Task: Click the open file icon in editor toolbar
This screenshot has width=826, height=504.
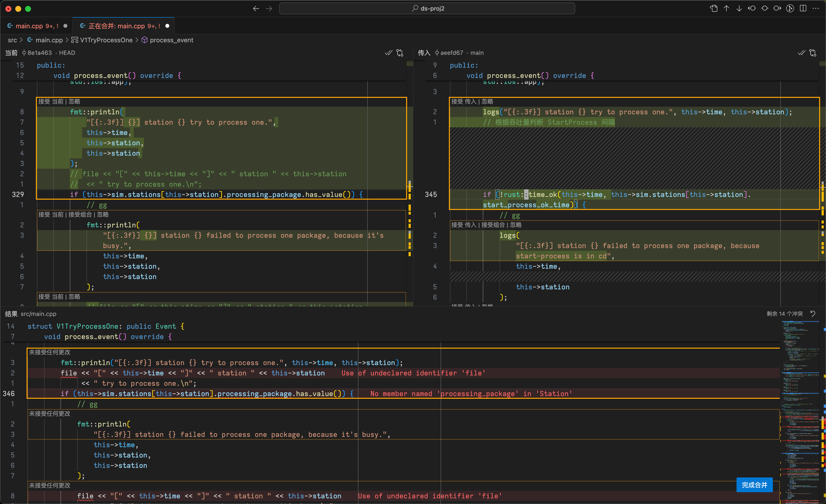Action: point(714,8)
